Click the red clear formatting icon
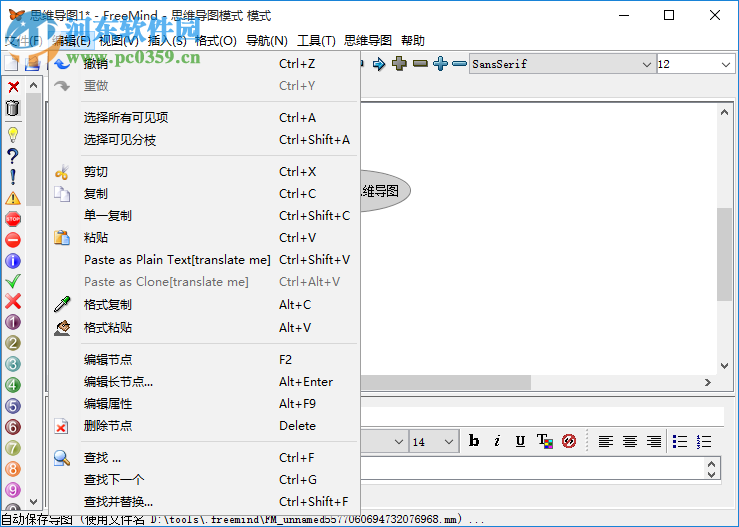Viewport: 739px width, 527px height. (x=569, y=441)
